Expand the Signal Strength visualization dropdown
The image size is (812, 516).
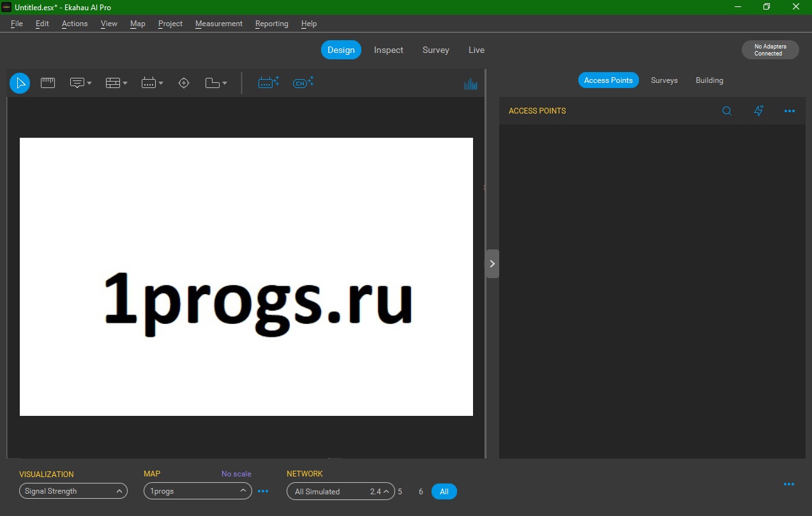(73, 491)
